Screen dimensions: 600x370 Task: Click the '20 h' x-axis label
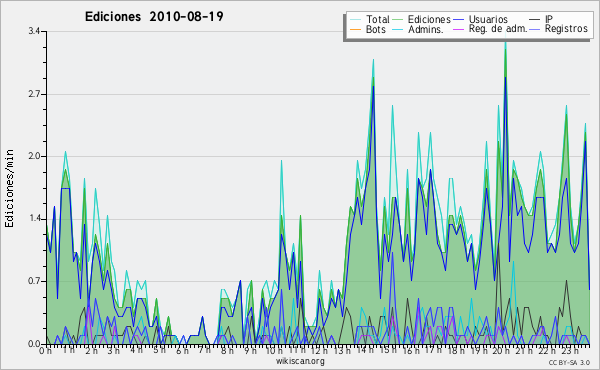pos(501,350)
